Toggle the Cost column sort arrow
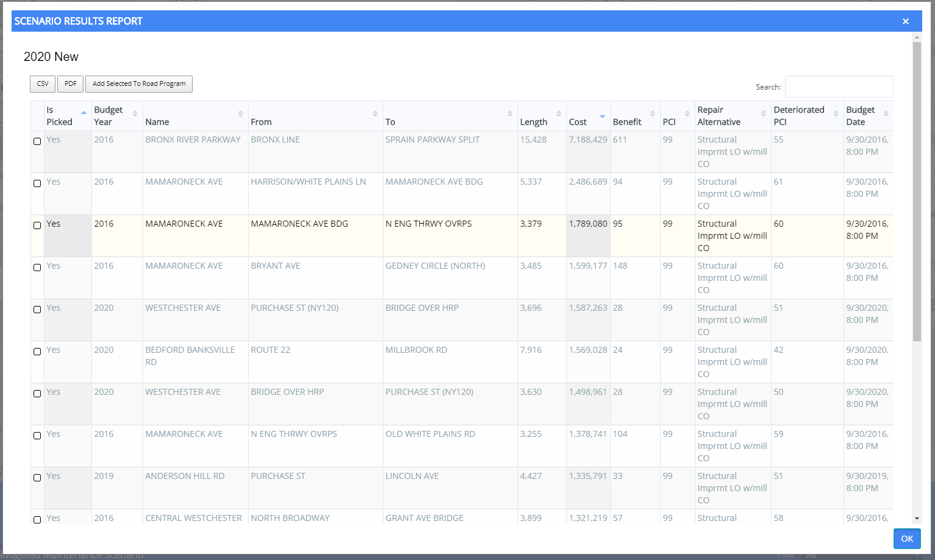Screen dimensions: 935x560 [x=602, y=116]
